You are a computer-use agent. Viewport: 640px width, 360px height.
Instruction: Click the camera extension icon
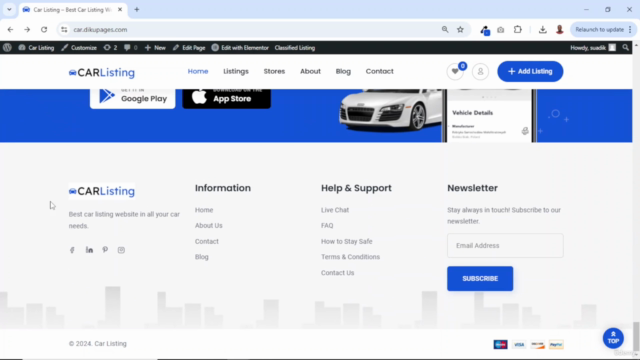500,29
